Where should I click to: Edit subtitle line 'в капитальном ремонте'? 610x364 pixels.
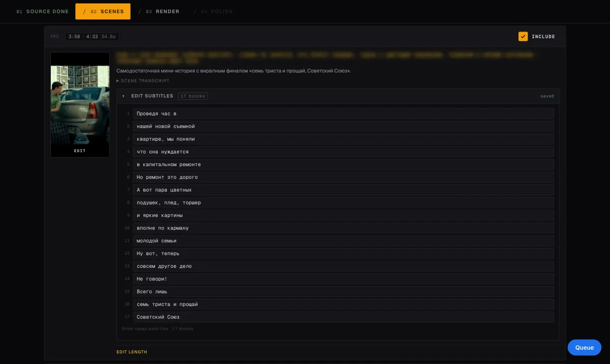coord(344,164)
